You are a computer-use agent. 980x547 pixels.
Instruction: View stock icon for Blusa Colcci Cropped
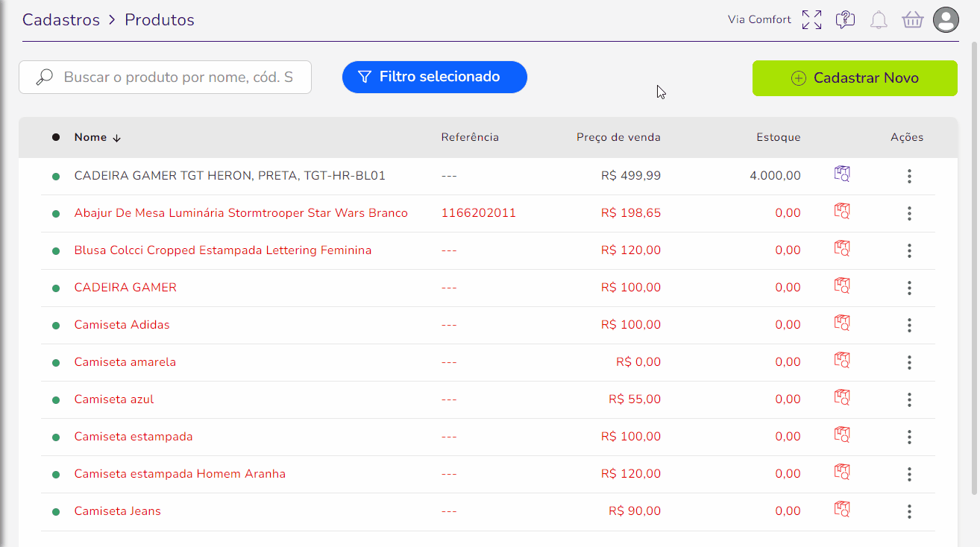pyautogui.click(x=842, y=249)
